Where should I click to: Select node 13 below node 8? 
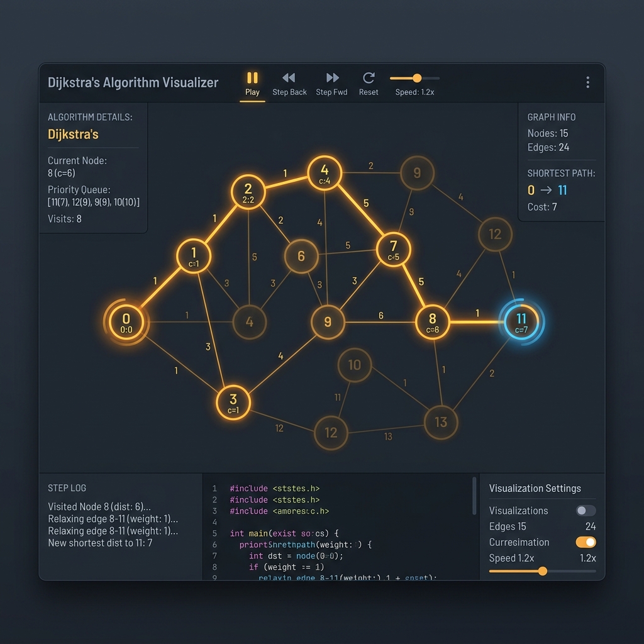click(x=441, y=422)
